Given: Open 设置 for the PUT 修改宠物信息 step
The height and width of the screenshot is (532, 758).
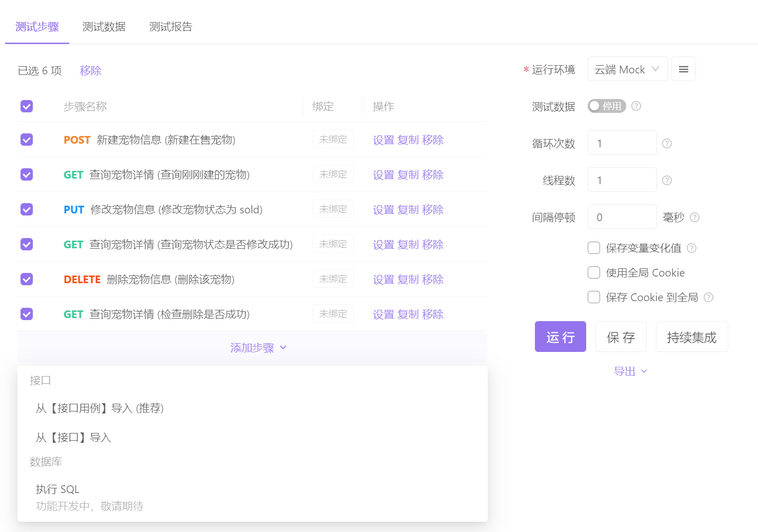Looking at the screenshot, I should click(x=384, y=210).
